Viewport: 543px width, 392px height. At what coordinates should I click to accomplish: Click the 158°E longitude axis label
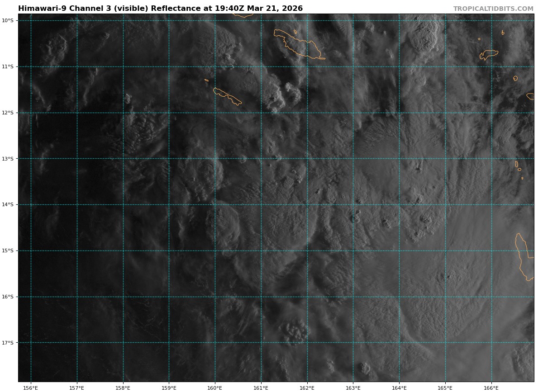(x=123, y=387)
